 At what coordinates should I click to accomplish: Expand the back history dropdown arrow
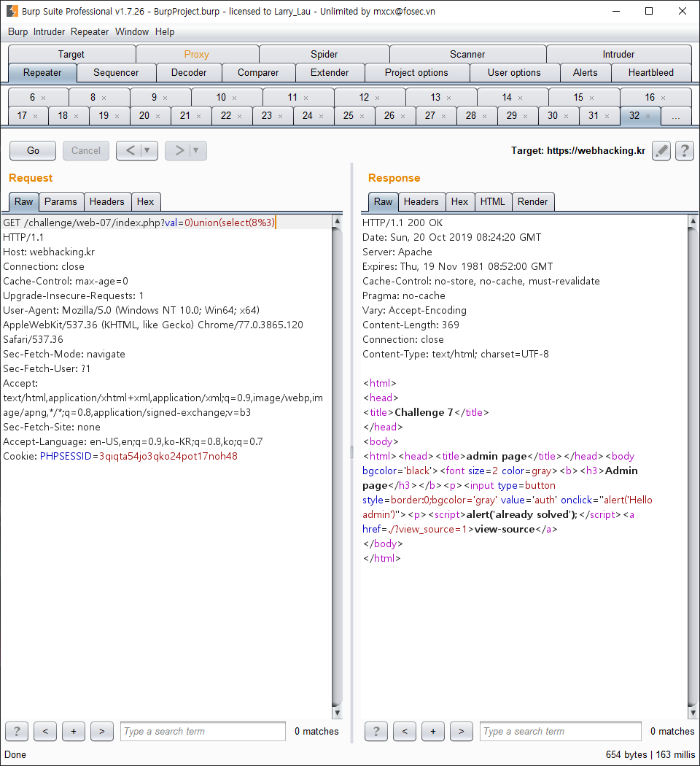(x=147, y=150)
